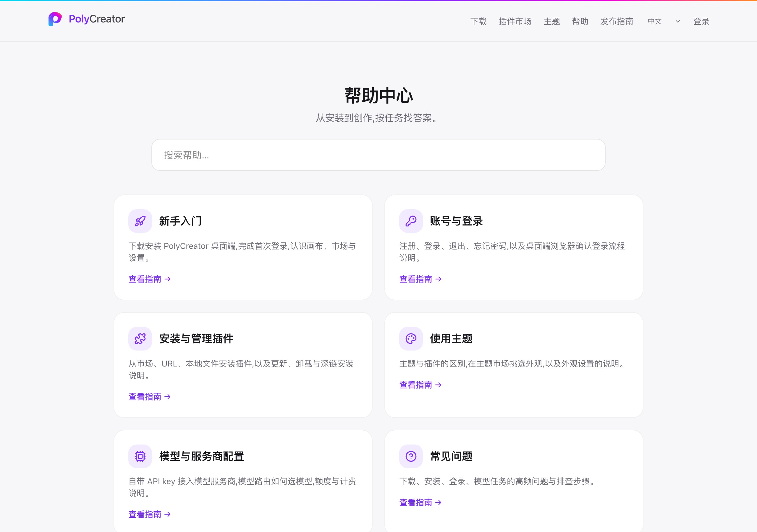Click the 使用主题 card title
The height and width of the screenshot is (532, 757).
[x=451, y=338]
